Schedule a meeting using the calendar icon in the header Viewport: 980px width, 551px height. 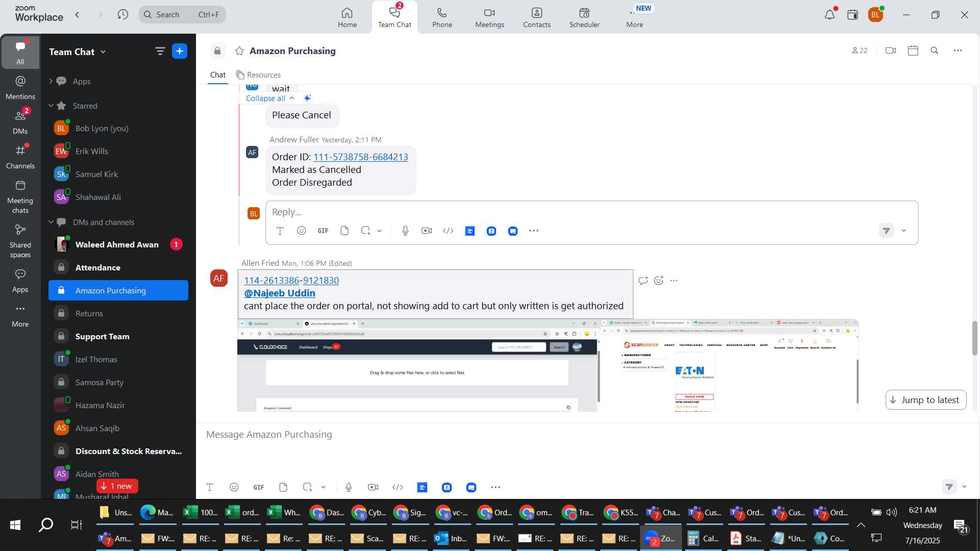pyautogui.click(x=913, y=51)
